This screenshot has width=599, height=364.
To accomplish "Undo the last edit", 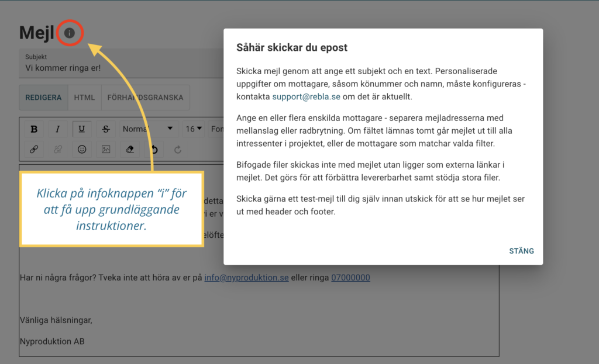I will coord(153,150).
